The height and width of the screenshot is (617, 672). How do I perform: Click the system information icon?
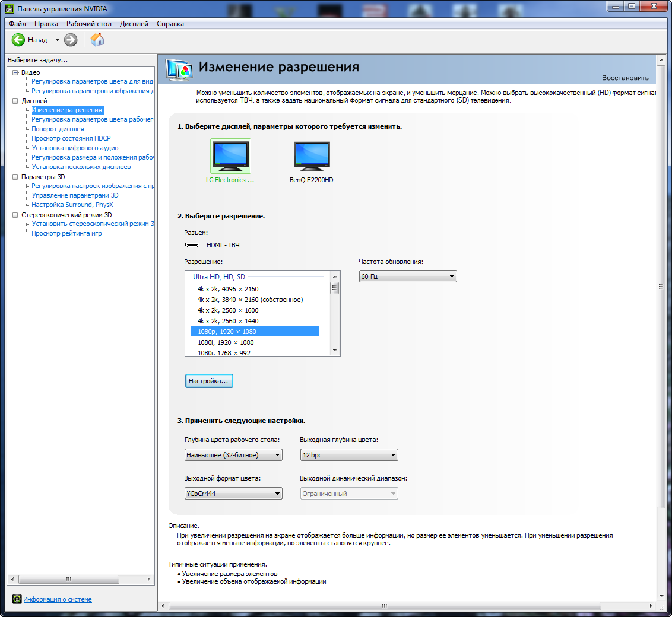click(17, 599)
